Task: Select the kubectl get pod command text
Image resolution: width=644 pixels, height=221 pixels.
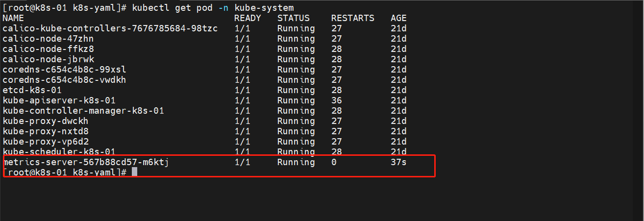Action: tap(213, 8)
